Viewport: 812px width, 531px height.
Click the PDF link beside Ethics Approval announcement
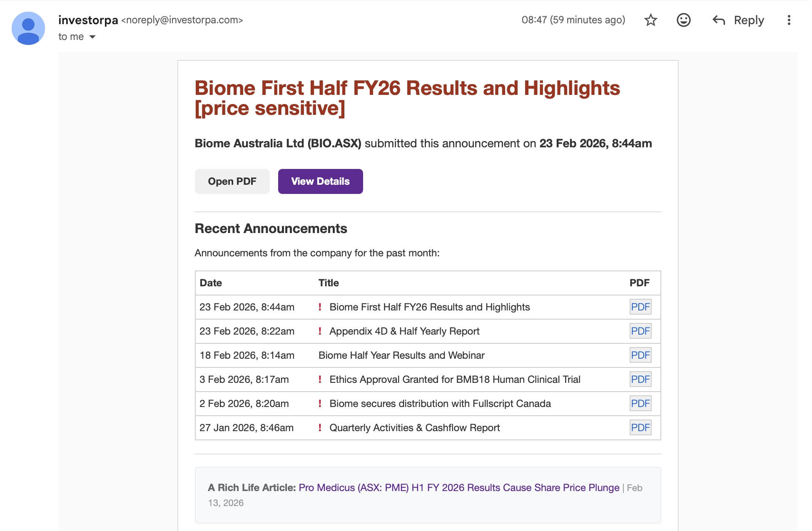640,379
